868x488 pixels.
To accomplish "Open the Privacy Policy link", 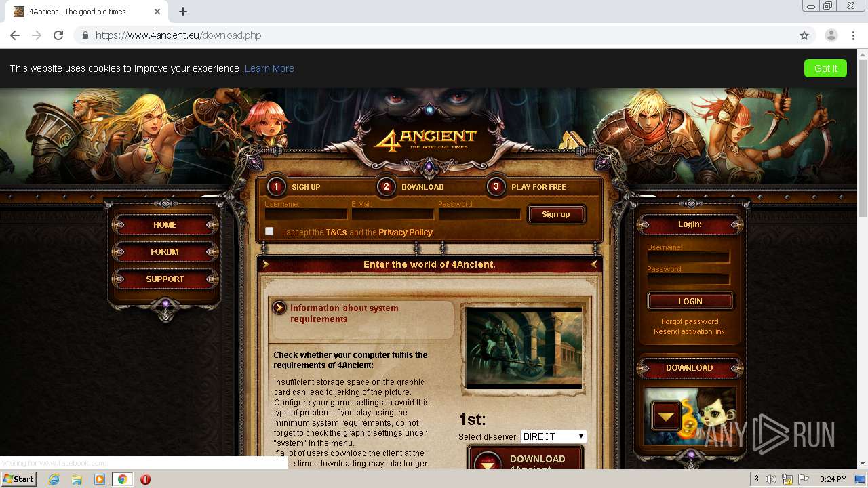I will click(406, 232).
